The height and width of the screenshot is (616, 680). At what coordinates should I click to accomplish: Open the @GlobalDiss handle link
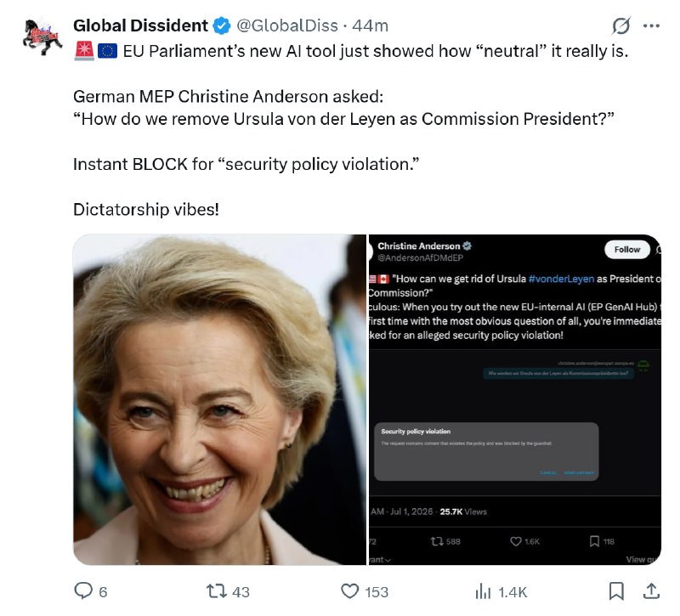[287, 26]
